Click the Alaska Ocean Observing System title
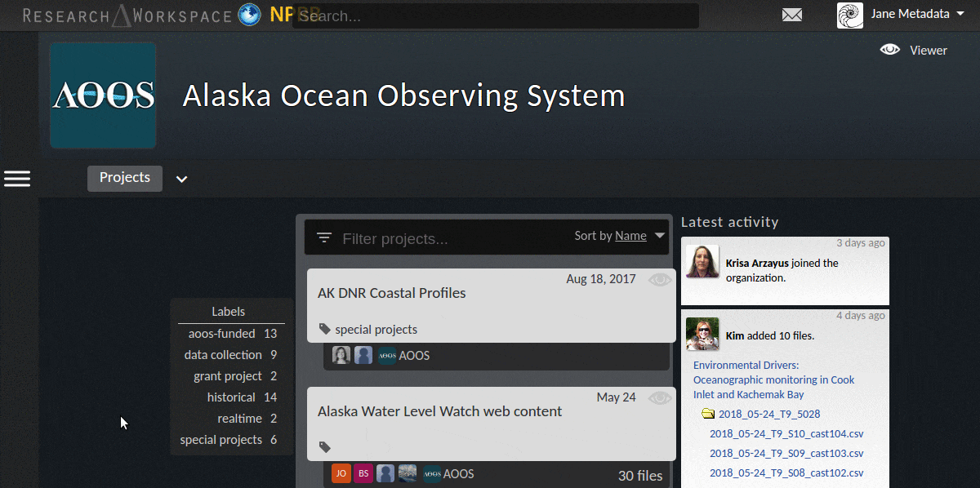Viewport: 980px width, 488px height. pos(403,95)
